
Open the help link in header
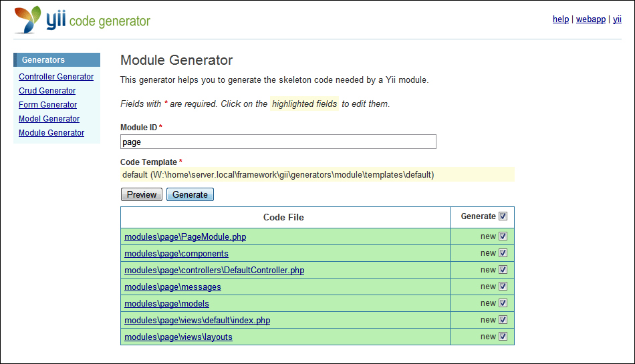point(560,19)
